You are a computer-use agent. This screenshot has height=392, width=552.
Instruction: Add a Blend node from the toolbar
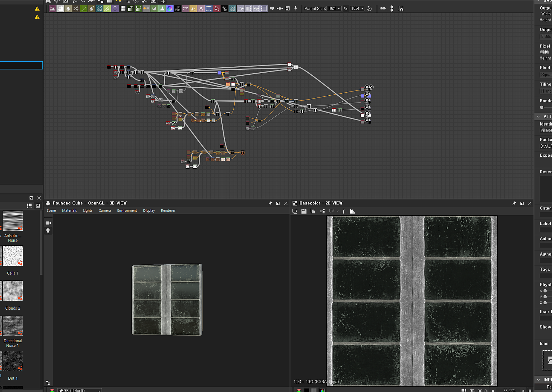click(x=60, y=8)
